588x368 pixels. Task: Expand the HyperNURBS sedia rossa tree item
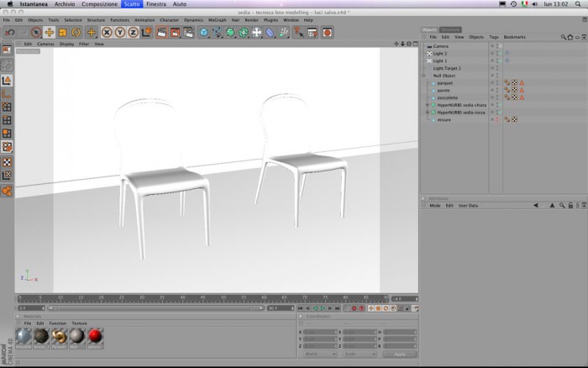click(x=428, y=113)
